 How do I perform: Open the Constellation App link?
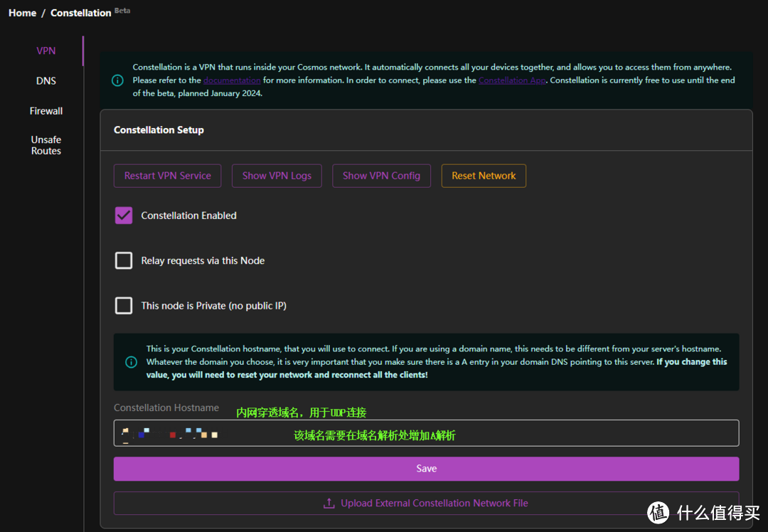point(512,80)
